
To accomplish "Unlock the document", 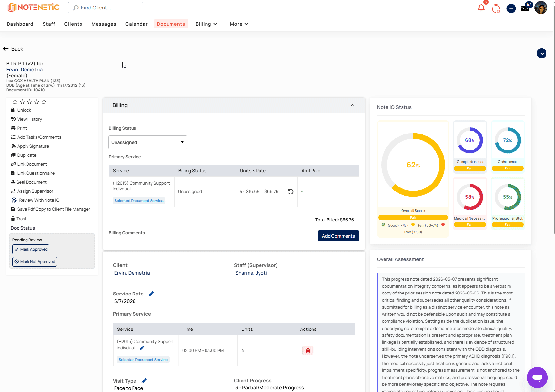I will pos(21,110).
